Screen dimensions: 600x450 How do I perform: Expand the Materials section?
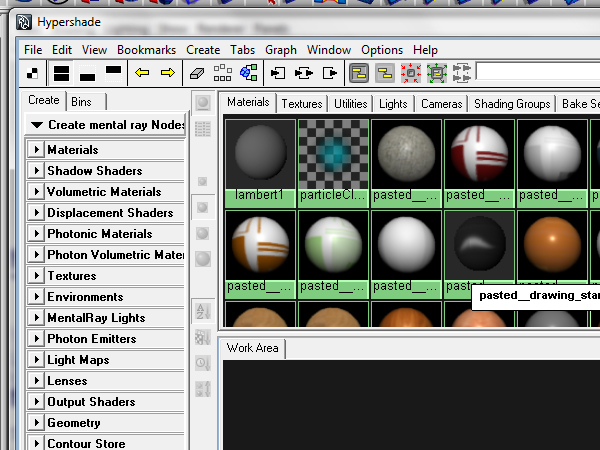pos(37,149)
